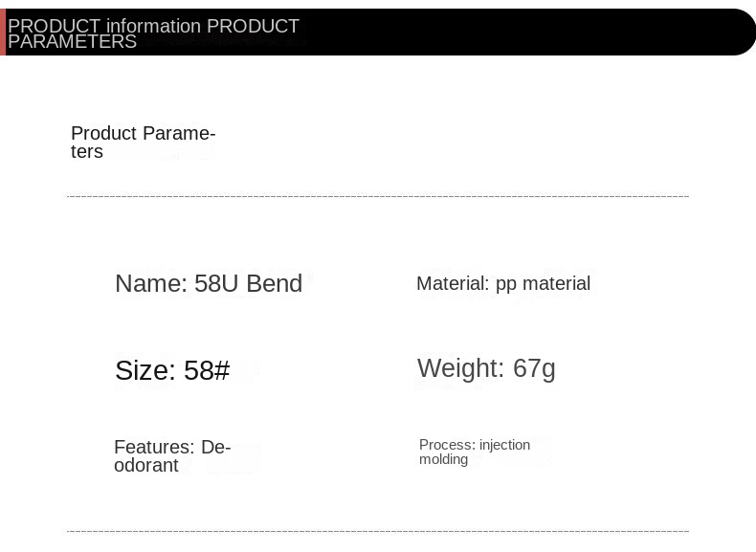Click 'odorant' on the Features second line

tap(146, 465)
